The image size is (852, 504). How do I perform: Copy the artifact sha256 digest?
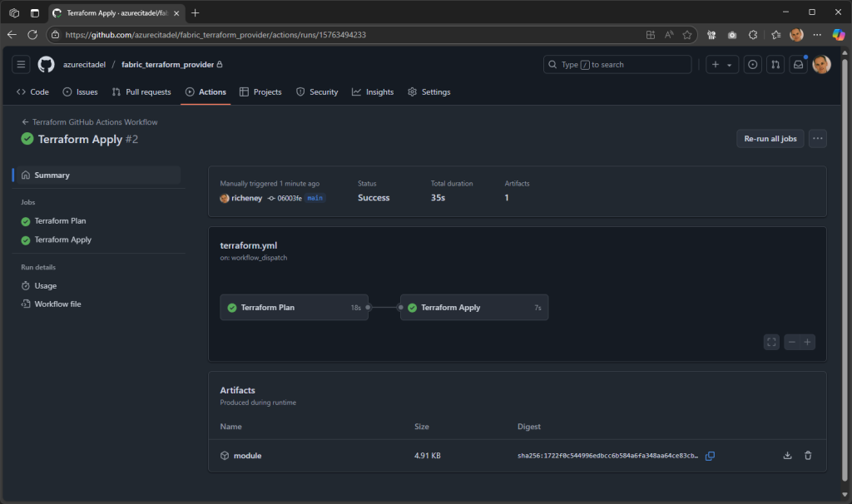(x=710, y=456)
